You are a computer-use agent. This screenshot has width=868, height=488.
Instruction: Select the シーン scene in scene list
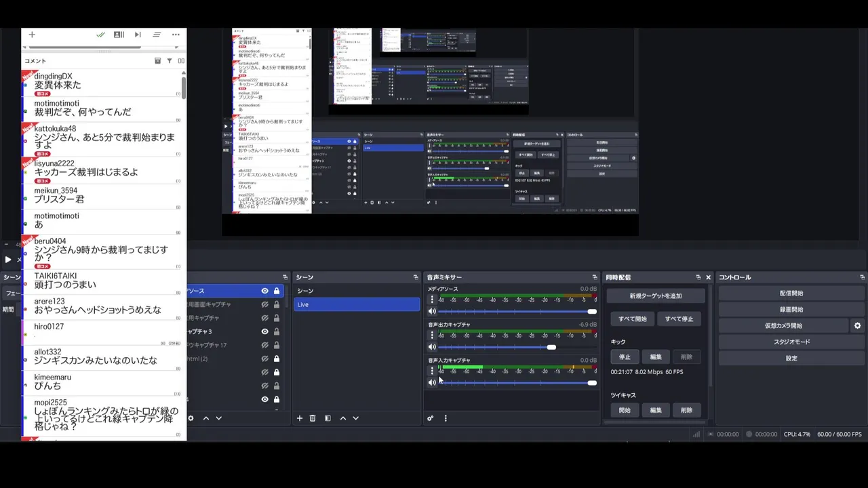(x=357, y=291)
